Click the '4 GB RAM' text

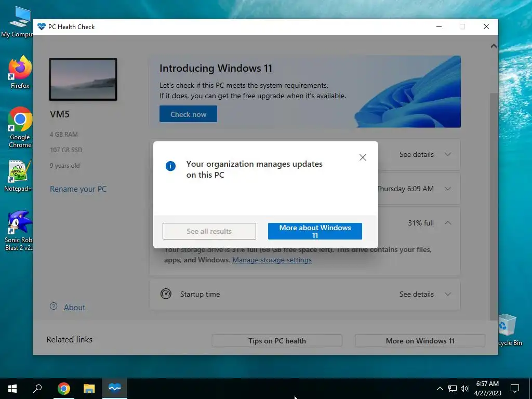click(64, 135)
